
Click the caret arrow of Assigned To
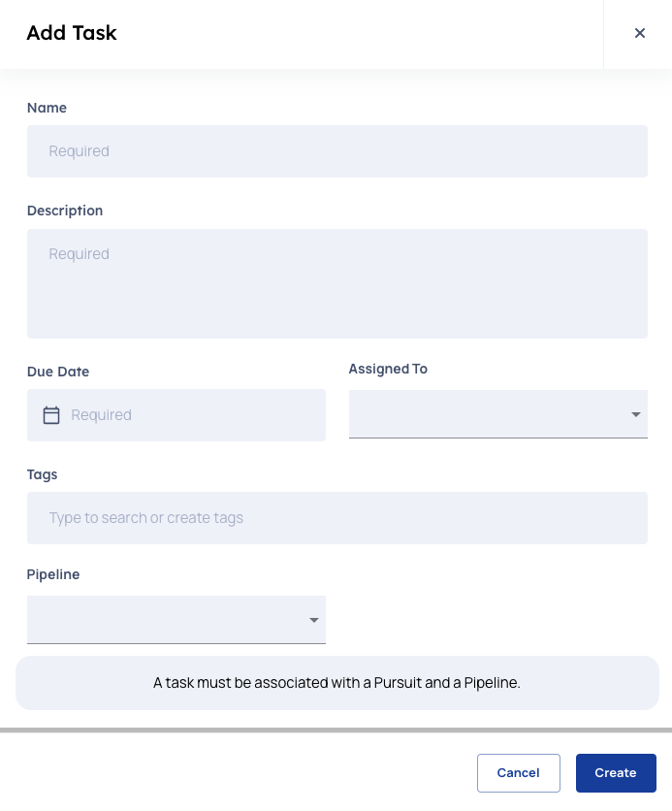point(636,414)
